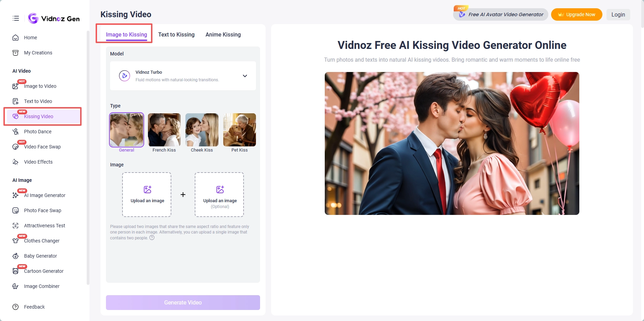Click the Video Effects icon
The width and height of the screenshot is (644, 321).
(x=16, y=162)
